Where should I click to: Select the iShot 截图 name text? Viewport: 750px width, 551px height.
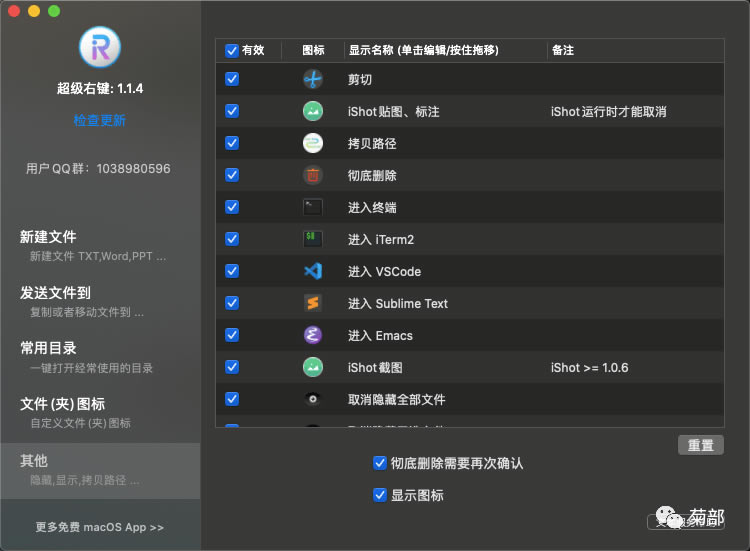375,368
